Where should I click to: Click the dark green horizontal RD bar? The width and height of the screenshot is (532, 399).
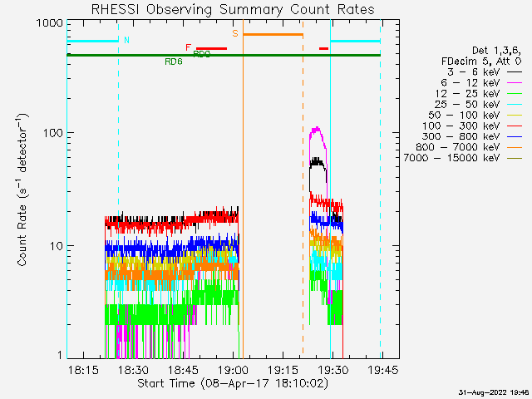tap(224, 56)
